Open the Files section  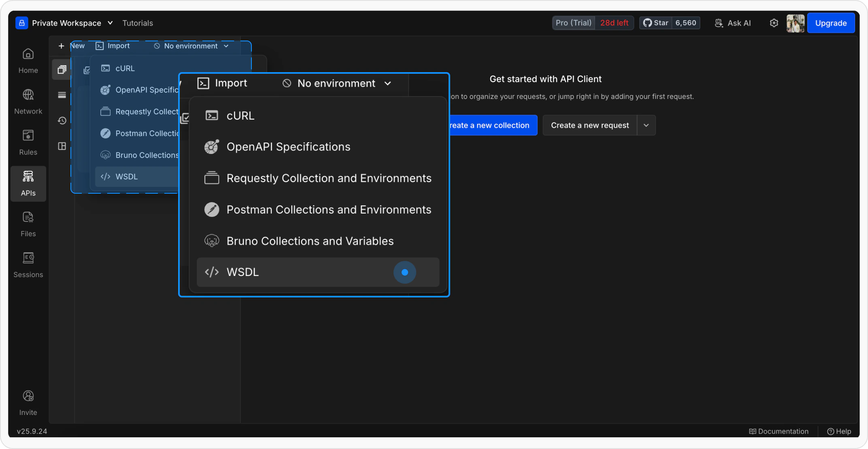28,224
